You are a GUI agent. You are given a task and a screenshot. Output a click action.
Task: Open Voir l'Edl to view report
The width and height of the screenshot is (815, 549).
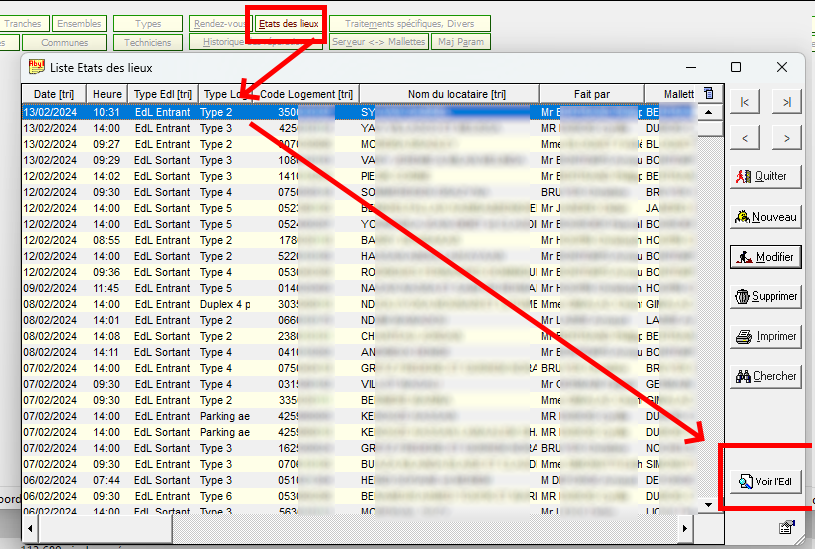tap(765, 481)
